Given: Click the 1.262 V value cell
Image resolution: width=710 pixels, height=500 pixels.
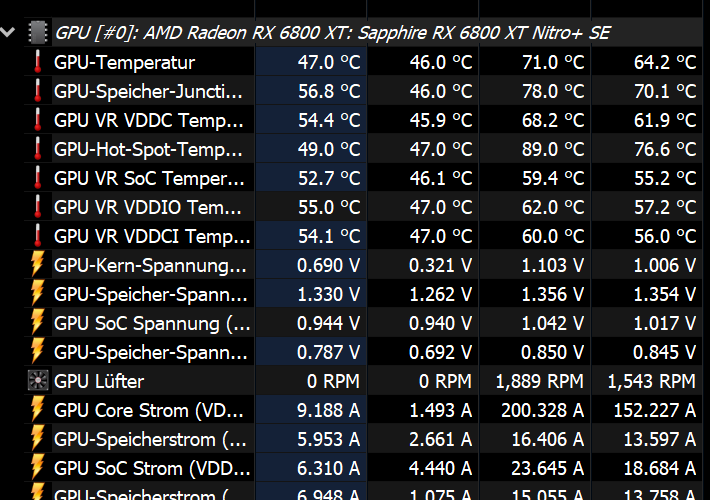Looking at the screenshot, I should [441, 294].
